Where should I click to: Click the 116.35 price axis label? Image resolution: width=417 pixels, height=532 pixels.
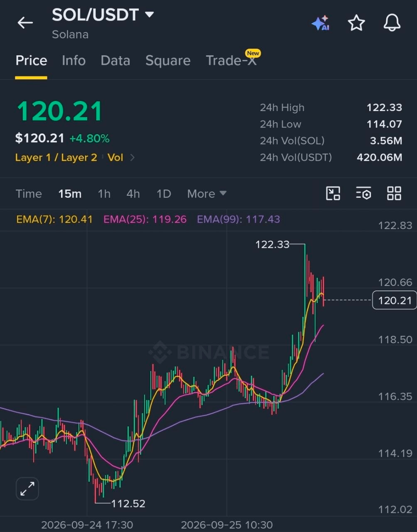(x=395, y=397)
